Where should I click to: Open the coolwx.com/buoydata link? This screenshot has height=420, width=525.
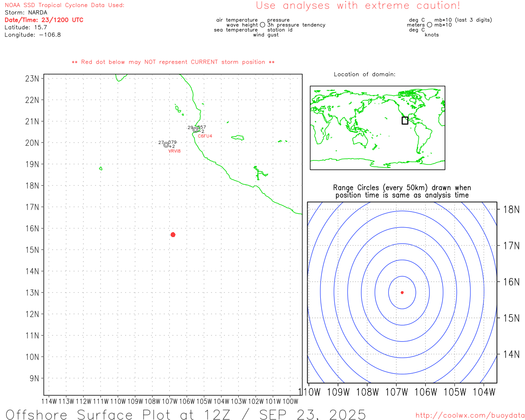coord(470,415)
